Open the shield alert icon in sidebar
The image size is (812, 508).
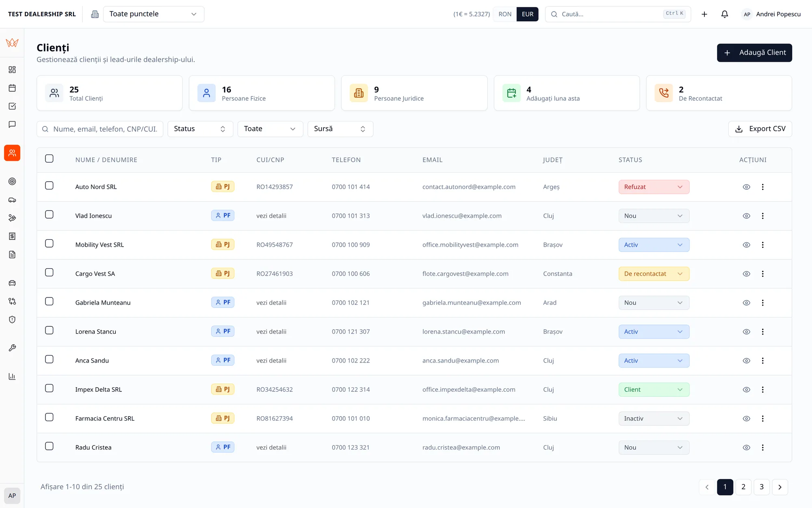coord(12,319)
